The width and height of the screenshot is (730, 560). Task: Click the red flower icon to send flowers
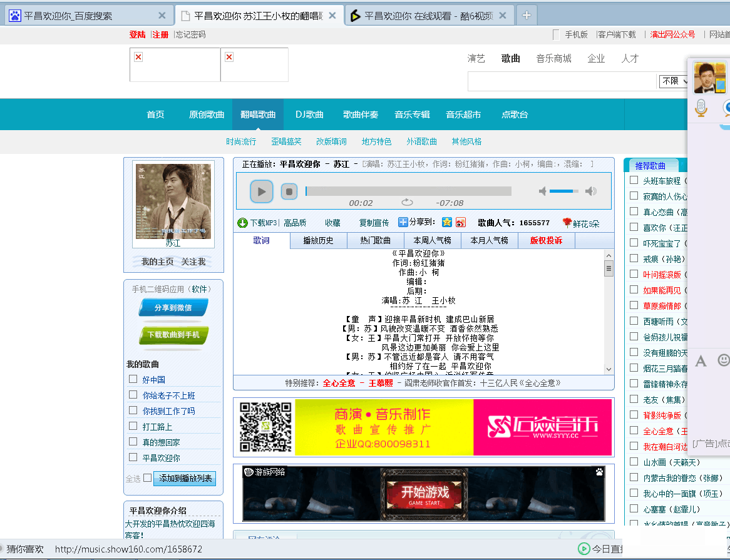click(567, 222)
